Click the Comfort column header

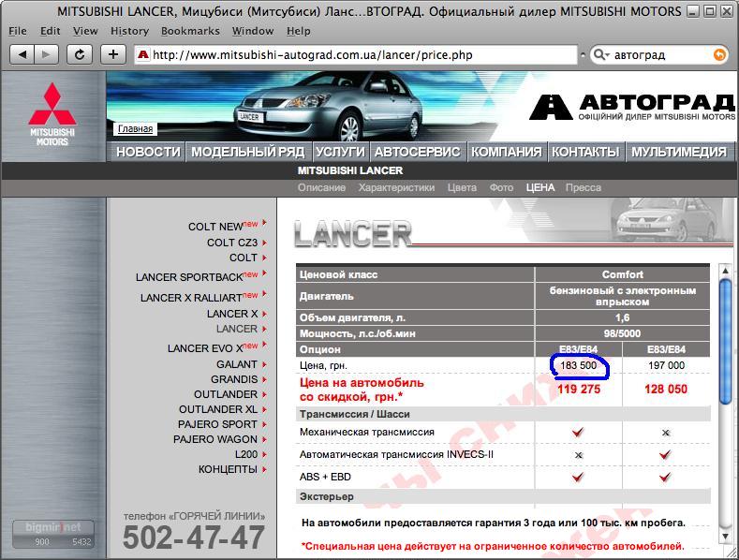622,274
